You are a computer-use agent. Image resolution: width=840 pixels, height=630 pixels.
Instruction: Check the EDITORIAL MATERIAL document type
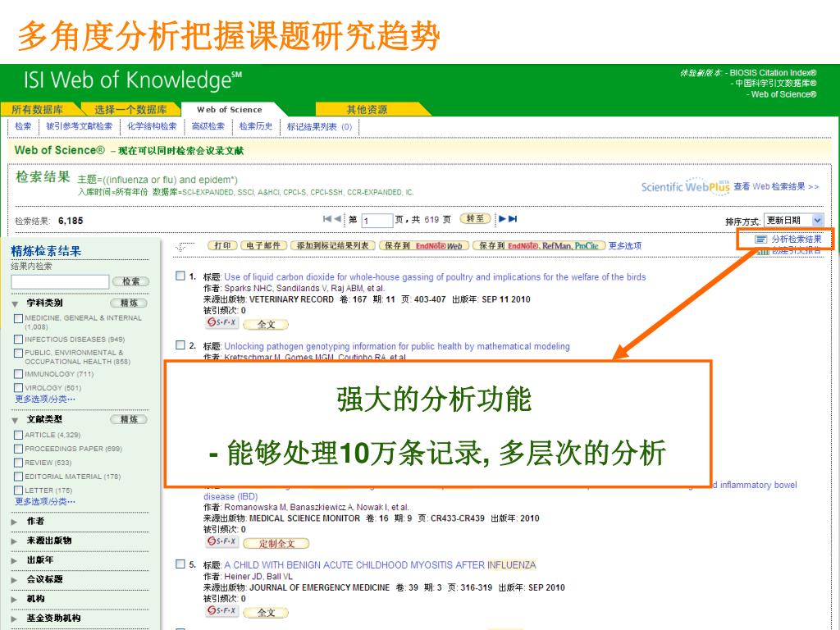[x=18, y=477]
